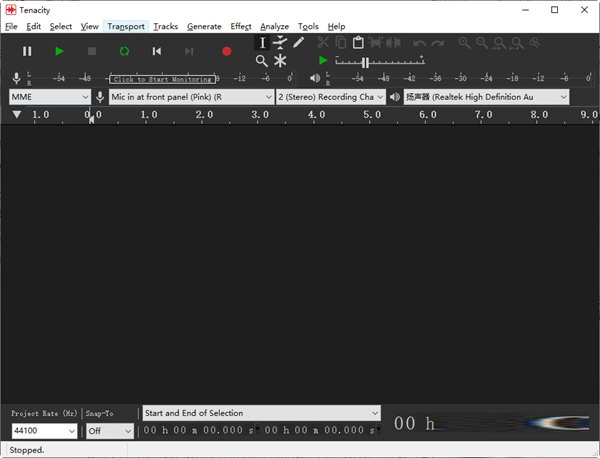The image size is (600, 458).
Task: Open the Effect menu
Action: tap(241, 26)
